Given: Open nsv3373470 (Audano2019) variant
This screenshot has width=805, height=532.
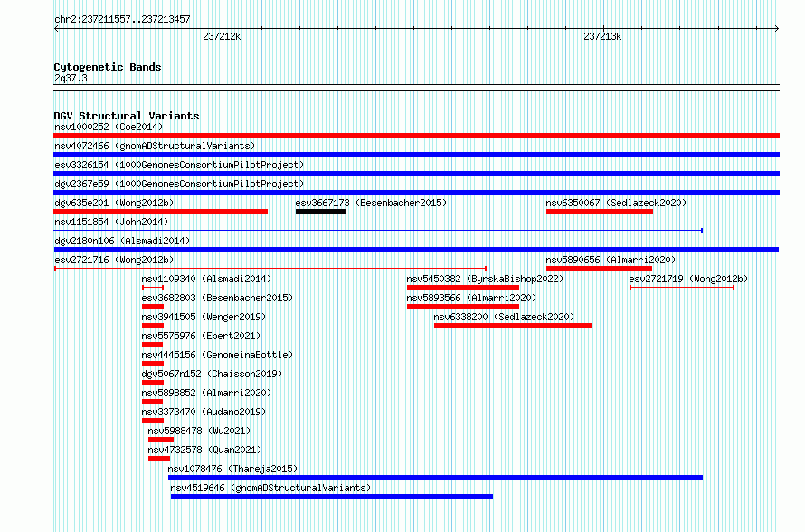Looking at the screenshot, I should tap(204, 412).
